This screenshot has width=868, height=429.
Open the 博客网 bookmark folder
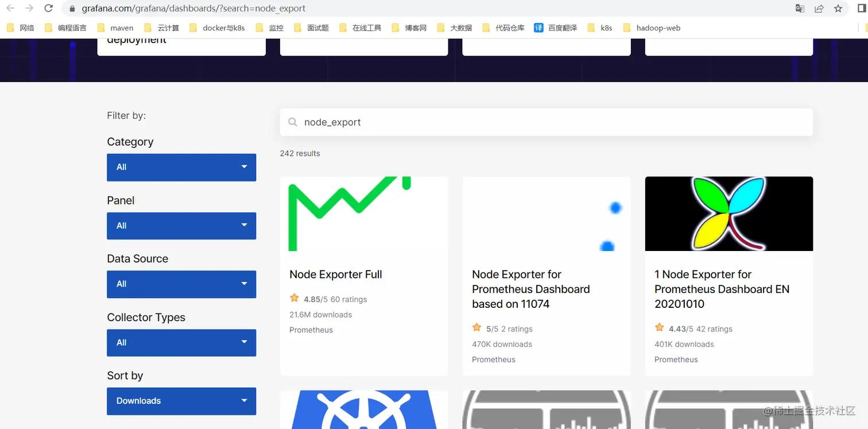click(x=409, y=28)
